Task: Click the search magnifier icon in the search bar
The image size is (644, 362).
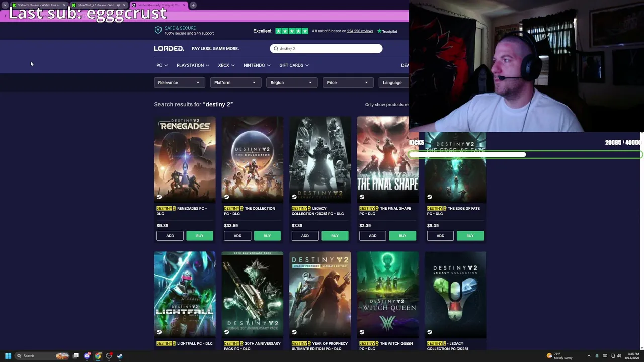Action: pos(276,49)
